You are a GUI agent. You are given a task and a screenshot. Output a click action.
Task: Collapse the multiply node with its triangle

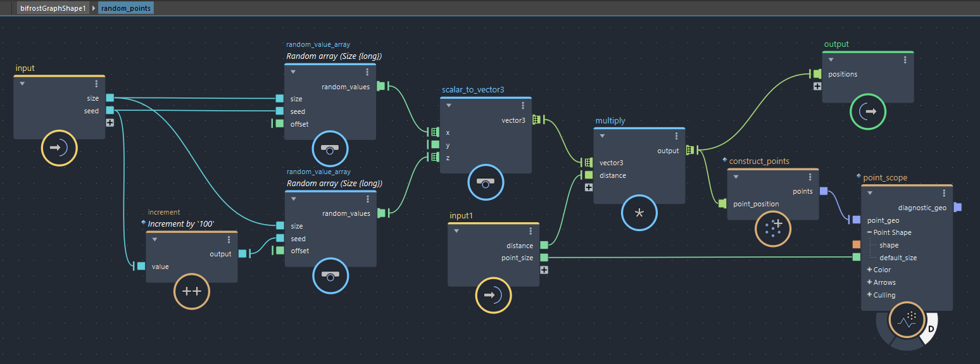point(603,136)
